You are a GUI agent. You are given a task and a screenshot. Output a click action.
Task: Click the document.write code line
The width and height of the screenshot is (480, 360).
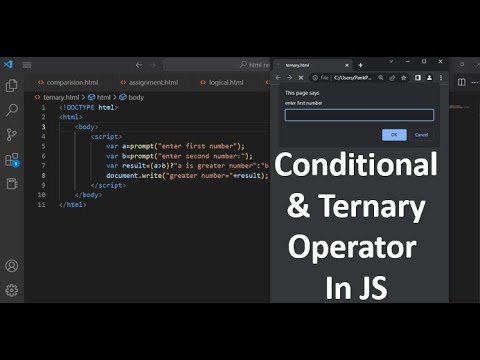tap(187, 175)
